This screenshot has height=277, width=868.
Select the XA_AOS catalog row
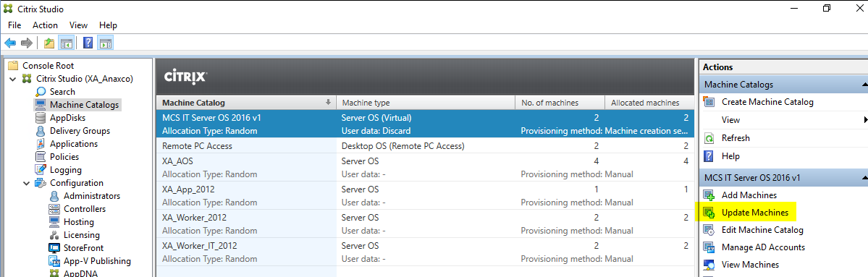(425, 168)
